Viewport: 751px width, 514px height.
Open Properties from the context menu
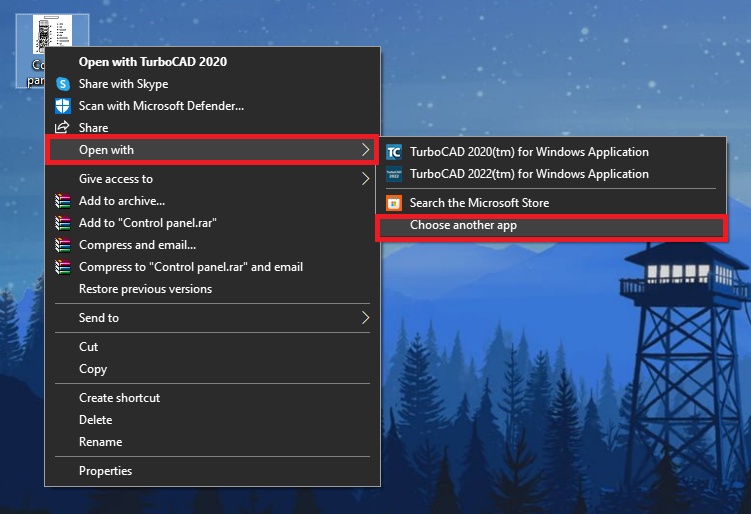(213, 471)
